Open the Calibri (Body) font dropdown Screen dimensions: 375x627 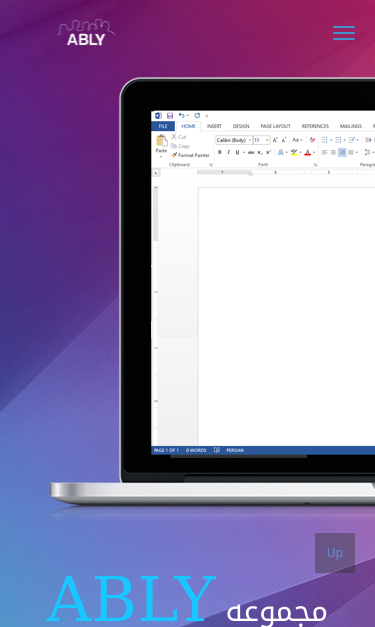tap(234, 140)
